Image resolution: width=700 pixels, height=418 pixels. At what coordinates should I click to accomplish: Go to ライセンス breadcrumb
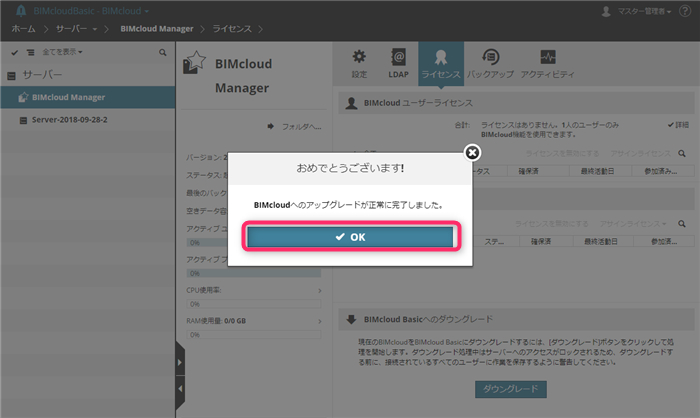click(x=232, y=29)
